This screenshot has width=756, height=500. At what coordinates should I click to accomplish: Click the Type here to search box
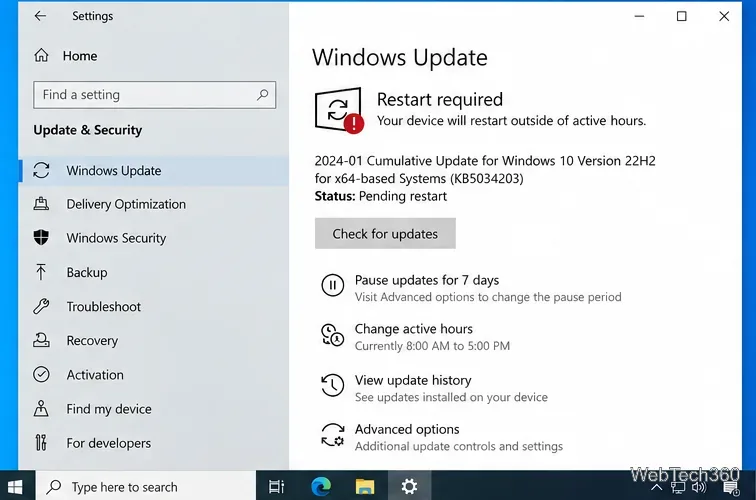click(146, 487)
